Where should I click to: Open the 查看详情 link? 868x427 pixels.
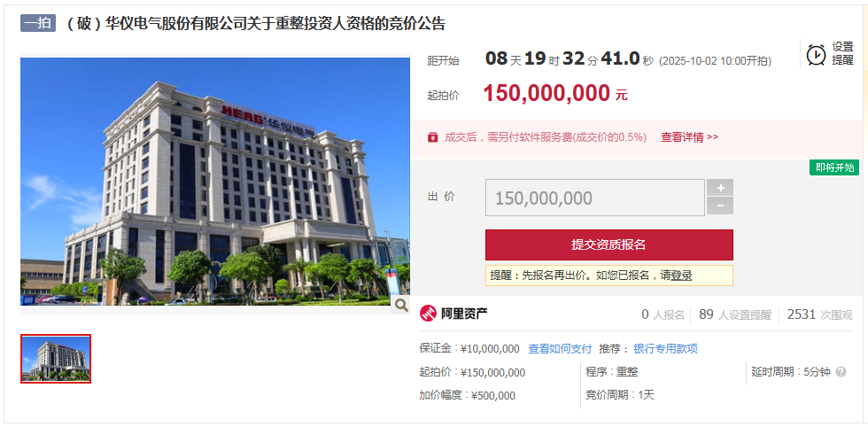tap(690, 137)
